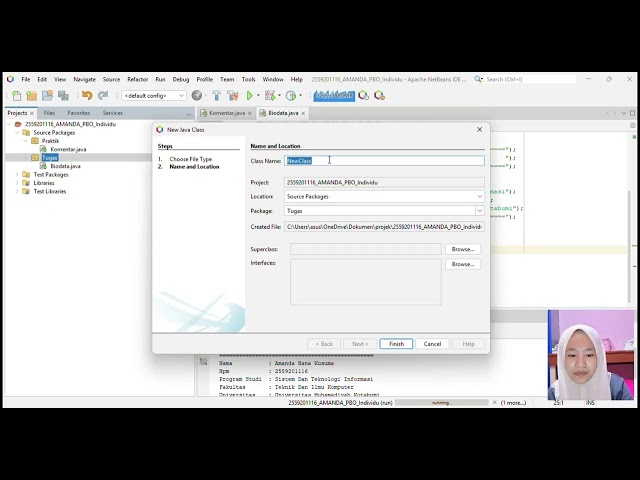
Task: Click the New File toolbar icon
Action: [x=16, y=96]
